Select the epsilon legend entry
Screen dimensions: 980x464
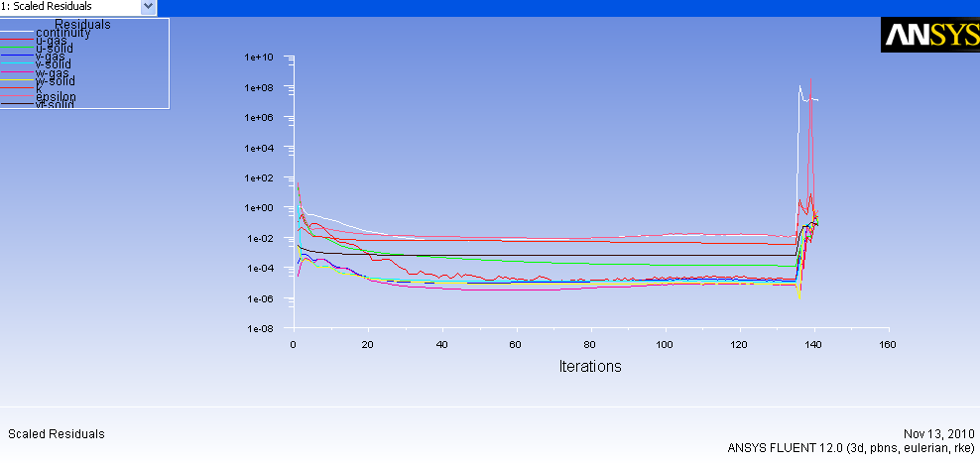click(56, 96)
